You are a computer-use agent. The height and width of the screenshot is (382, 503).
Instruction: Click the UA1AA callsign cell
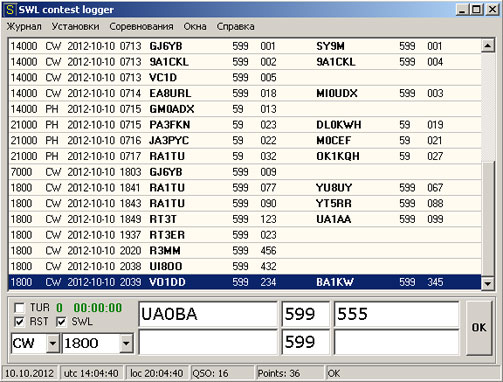tap(334, 219)
